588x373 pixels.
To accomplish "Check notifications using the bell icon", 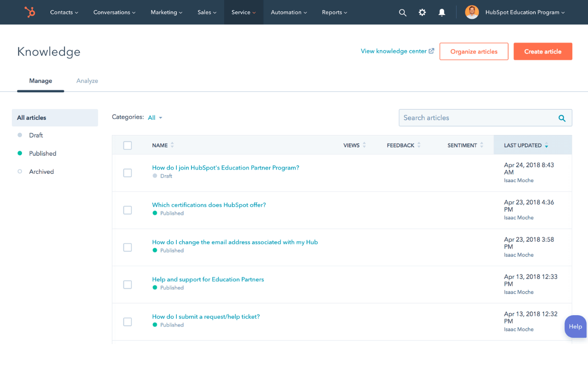I will click(441, 12).
